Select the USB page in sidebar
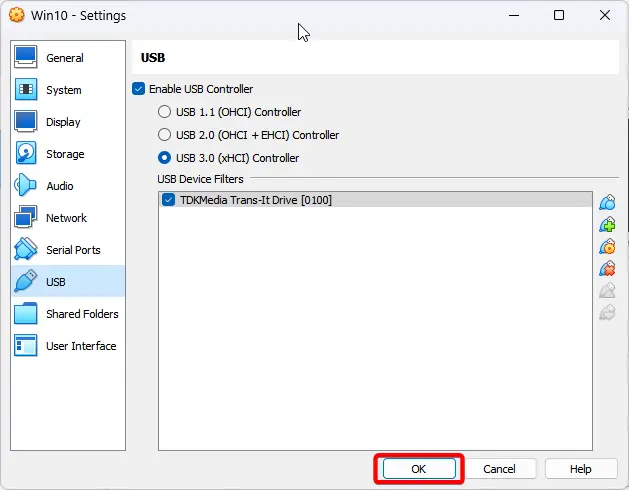Screen dimensions: 629x490 (68, 281)
